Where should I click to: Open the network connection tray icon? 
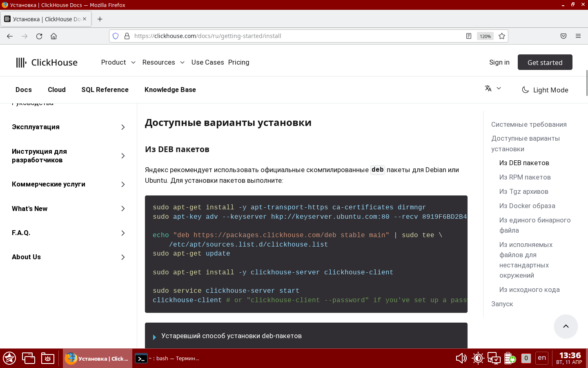494,358
